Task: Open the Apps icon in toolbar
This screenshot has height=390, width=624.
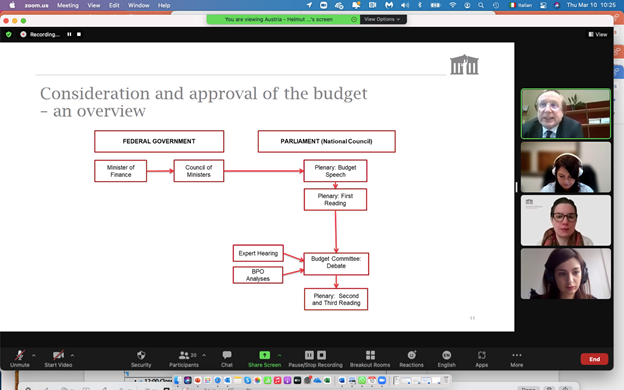Action: (482, 355)
